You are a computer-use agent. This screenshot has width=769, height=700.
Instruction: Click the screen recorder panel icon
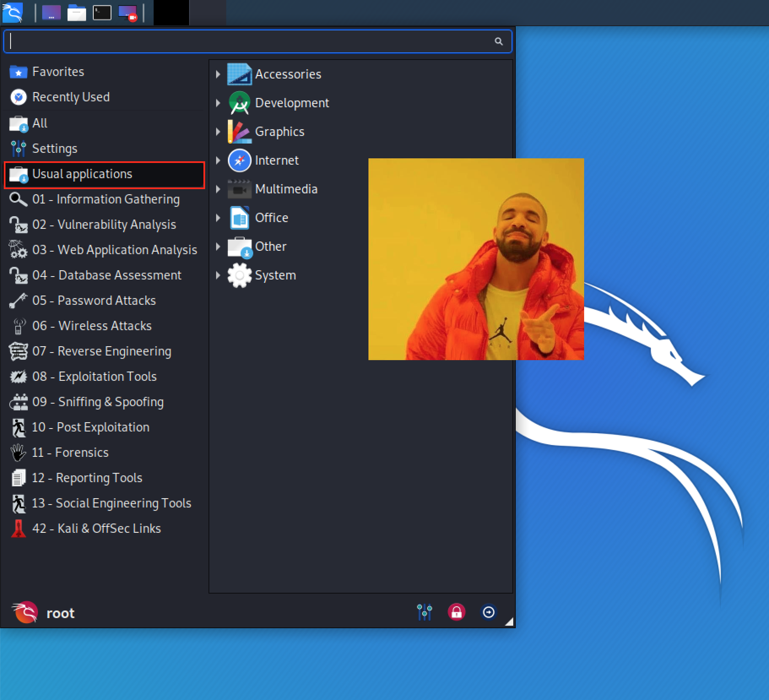(x=127, y=13)
